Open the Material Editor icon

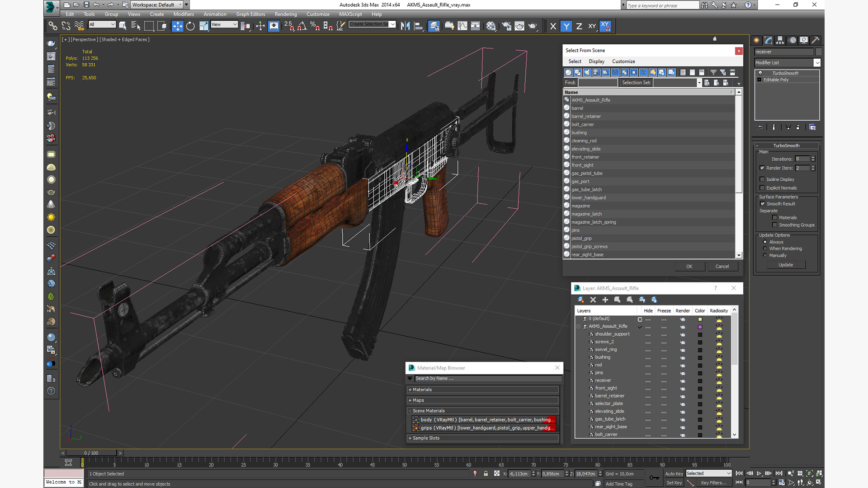click(491, 26)
